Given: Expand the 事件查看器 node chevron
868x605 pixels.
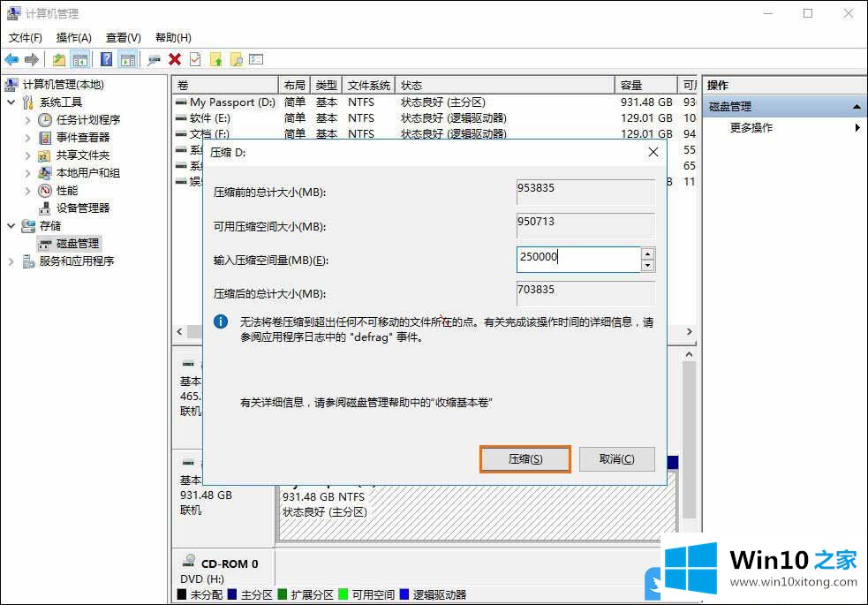Looking at the screenshot, I should [x=27, y=137].
